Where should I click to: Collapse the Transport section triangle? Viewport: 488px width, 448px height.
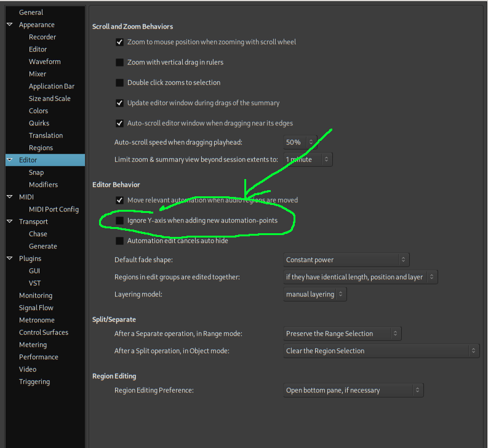click(10, 222)
